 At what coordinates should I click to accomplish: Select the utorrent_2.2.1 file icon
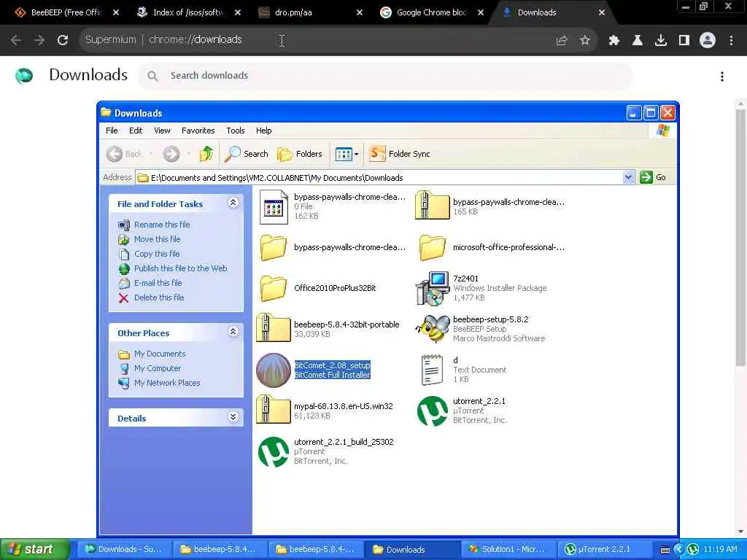433,411
